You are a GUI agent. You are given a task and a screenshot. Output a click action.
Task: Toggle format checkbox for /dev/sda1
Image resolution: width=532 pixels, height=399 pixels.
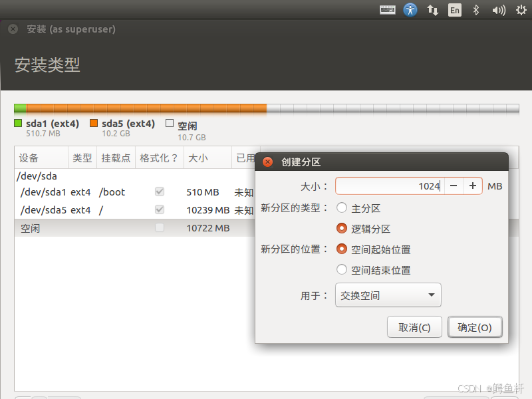pos(160,192)
